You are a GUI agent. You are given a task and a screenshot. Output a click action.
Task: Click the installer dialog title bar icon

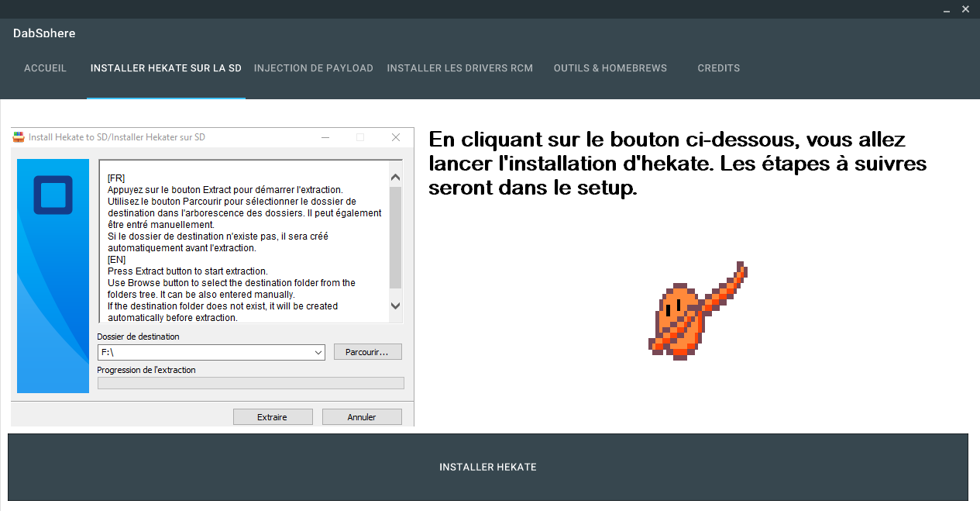tap(19, 137)
